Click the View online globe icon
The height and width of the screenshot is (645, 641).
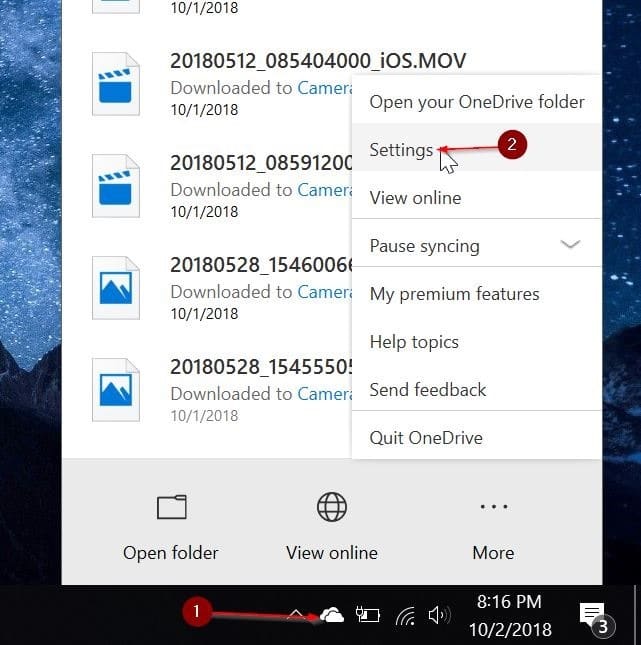pos(332,507)
